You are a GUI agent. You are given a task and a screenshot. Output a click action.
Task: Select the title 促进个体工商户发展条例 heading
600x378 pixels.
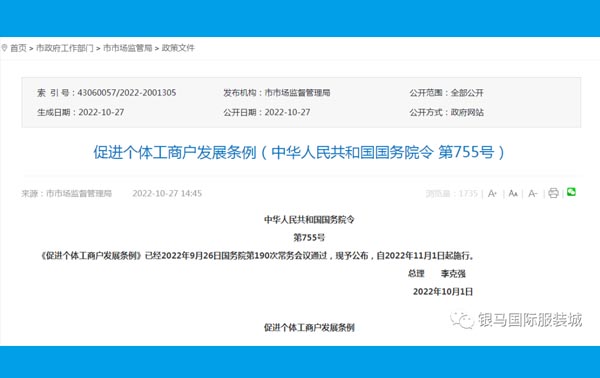(298, 152)
